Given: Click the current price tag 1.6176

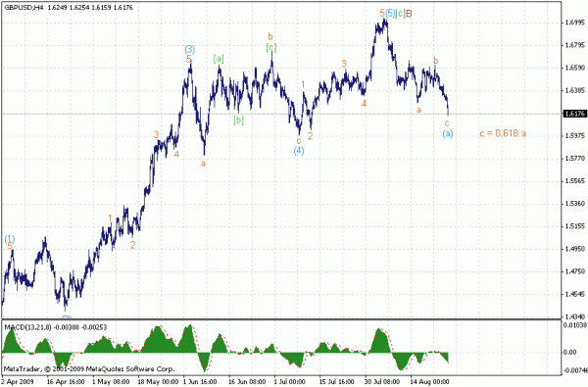Looking at the screenshot, I should click(x=574, y=114).
